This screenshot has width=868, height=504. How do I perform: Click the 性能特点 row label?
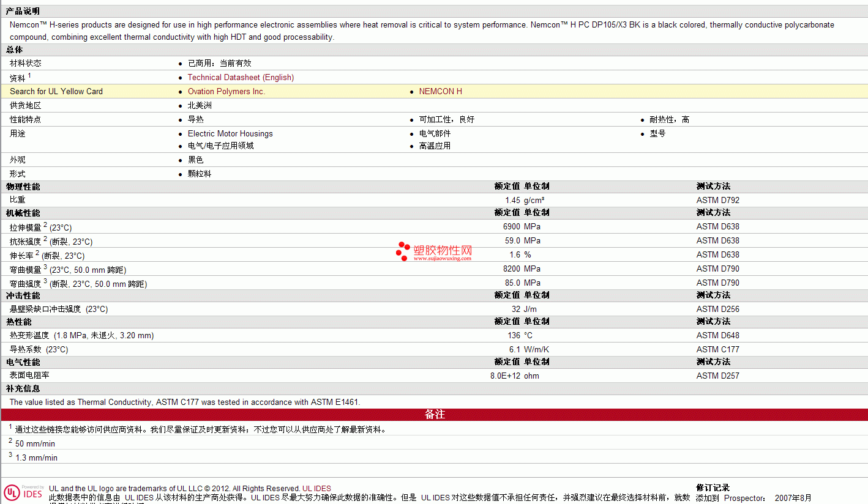pos(26,120)
